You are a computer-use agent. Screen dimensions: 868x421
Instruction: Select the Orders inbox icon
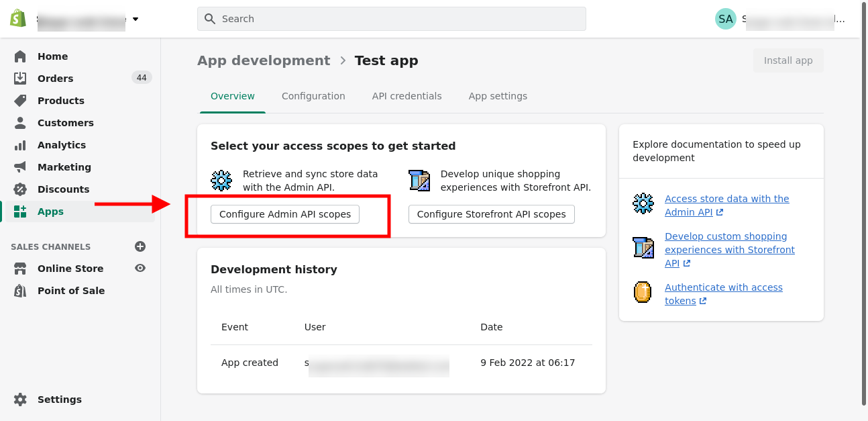point(20,79)
